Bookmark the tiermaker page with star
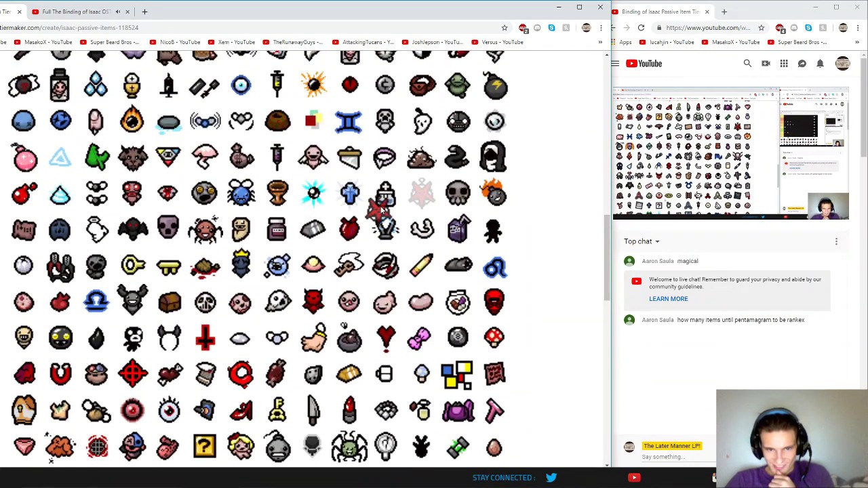This screenshot has height=488, width=868. pyautogui.click(x=505, y=28)
